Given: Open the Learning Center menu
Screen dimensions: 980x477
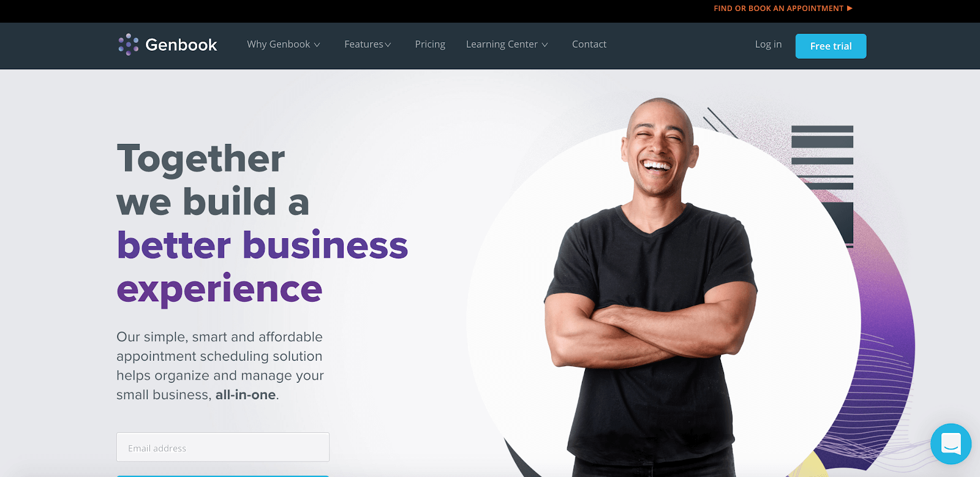Looking at the screenshot, I should [x=507, y=44].
